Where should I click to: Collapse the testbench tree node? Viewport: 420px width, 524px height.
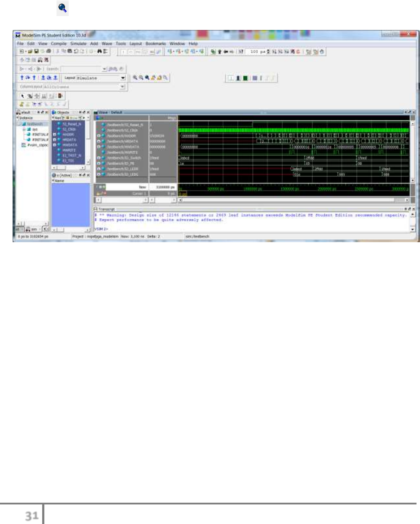click(19, 124)
